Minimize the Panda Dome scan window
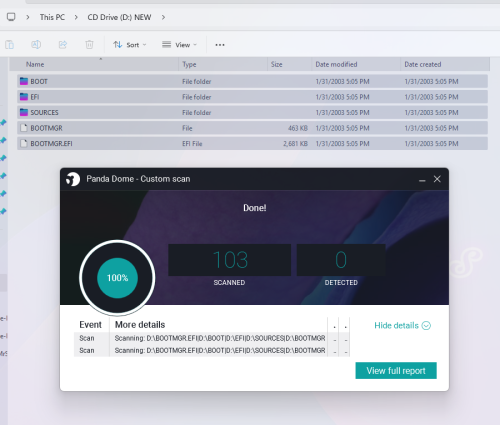Image resolution: width=500 pixels, height=425 pixels. (422, 179)
